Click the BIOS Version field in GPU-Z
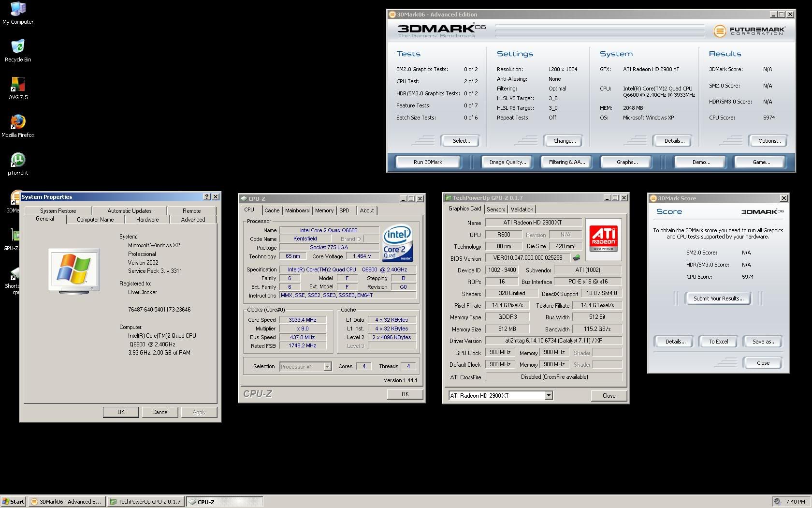Screen dimensions: 812x508 coord(528,258)
